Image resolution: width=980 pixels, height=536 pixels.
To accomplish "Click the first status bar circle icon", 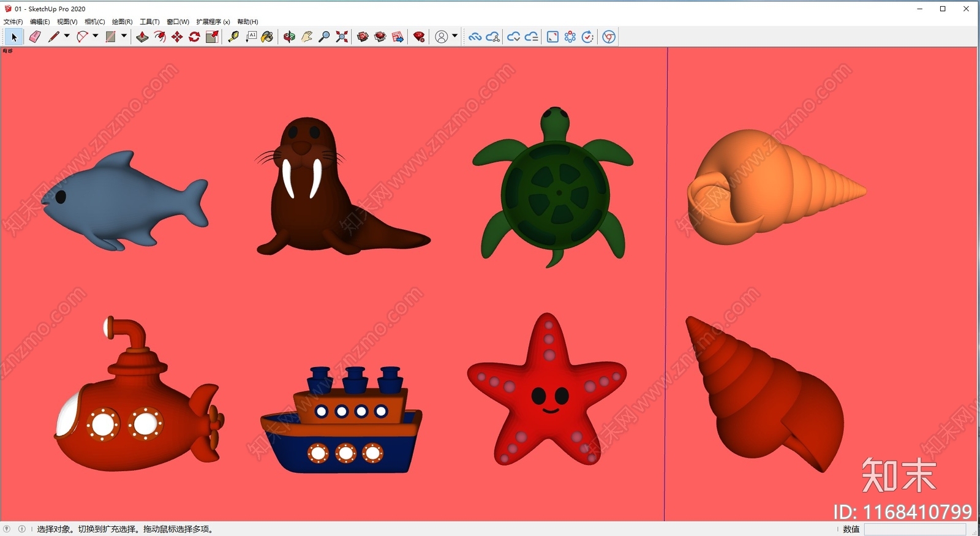I will click(7, 529).
